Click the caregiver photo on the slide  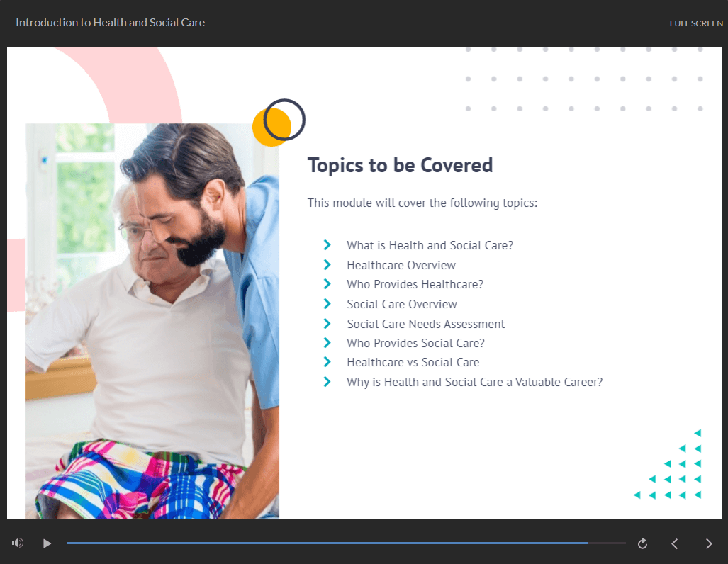coord(152,320)
